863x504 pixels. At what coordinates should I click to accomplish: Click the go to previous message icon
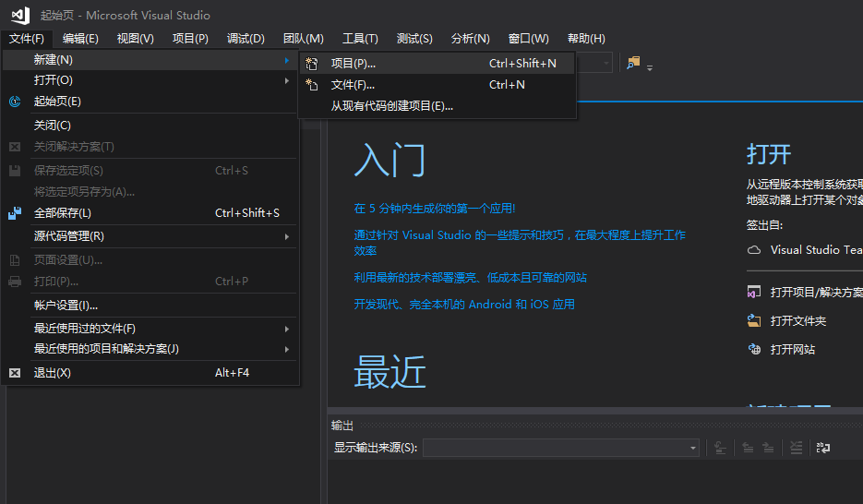(748, 448)
